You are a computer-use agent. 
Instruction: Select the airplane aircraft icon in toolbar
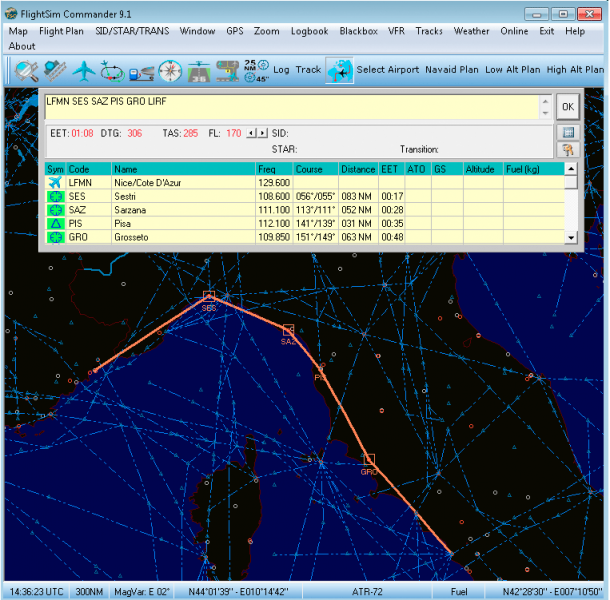84,71
